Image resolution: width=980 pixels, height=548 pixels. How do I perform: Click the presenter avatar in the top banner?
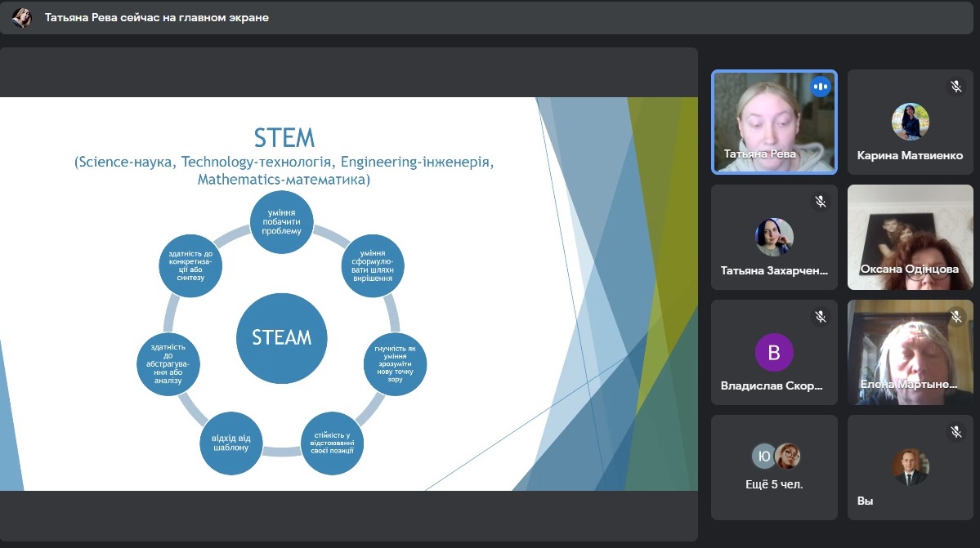coord(22,17)
